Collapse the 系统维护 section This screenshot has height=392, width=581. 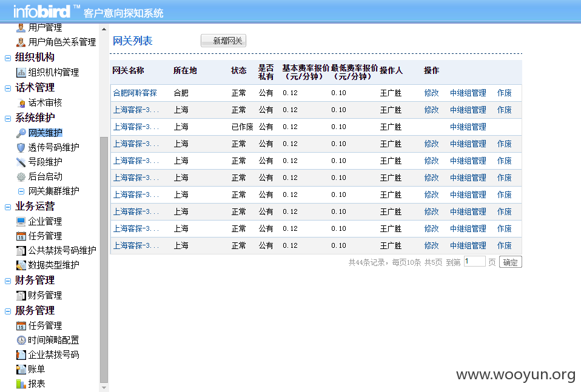(8, 119)
